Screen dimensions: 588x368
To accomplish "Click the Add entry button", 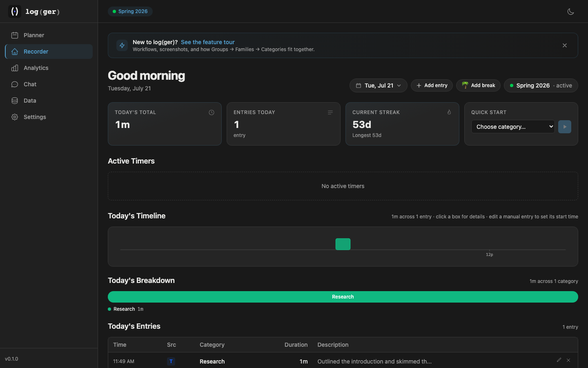I will (432, 85).
